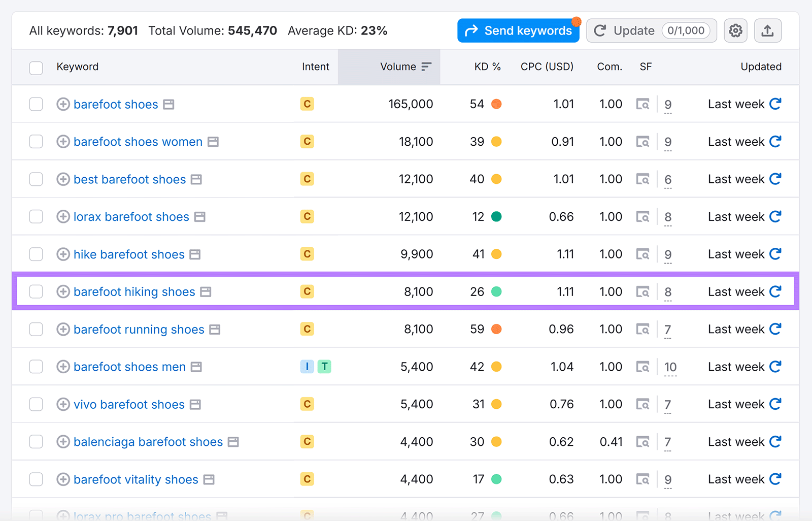
Task: Click the Commercial intent badge for barefoot shoes
Action: [x=307, y=104]
